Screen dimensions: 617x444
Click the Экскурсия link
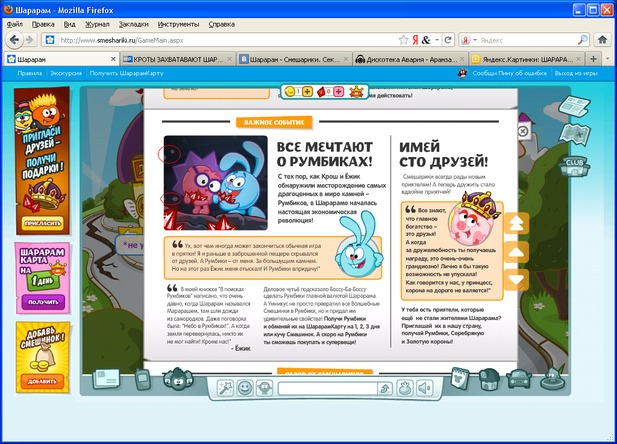[x=66, y=73]
